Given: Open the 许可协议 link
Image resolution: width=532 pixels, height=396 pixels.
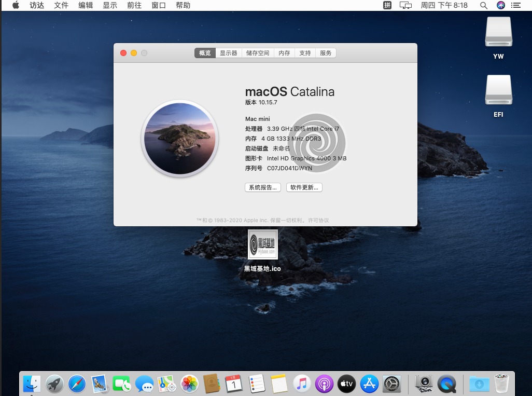Looking at the screenshot, I should point(318,220).
